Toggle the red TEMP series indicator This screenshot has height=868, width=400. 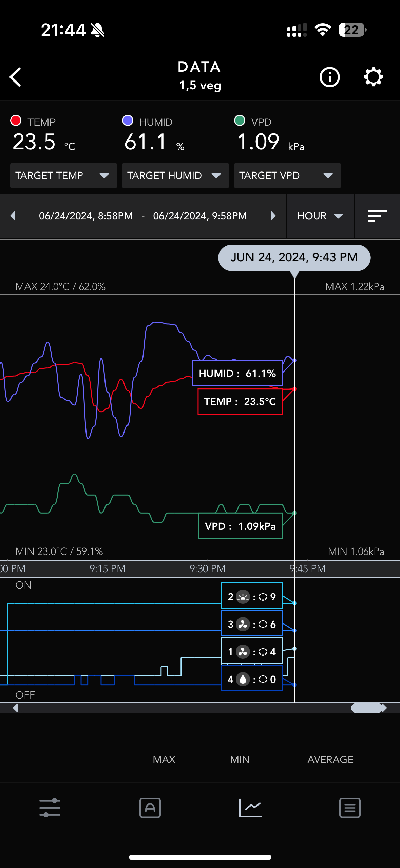click(16, 121)
